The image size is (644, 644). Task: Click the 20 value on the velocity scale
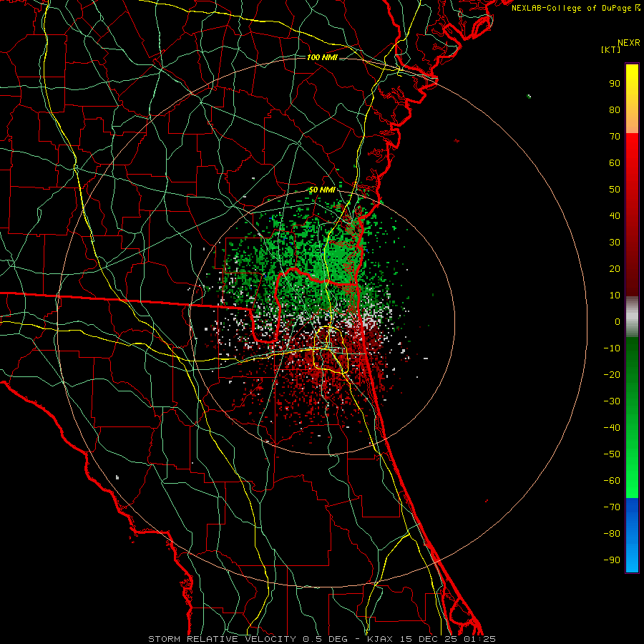pyautogui.click(x=615, y=269)
